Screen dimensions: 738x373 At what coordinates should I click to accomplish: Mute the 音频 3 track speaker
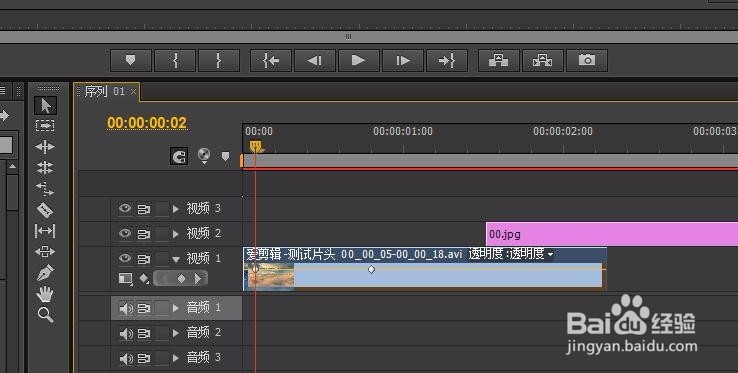(x=126, y=358)
